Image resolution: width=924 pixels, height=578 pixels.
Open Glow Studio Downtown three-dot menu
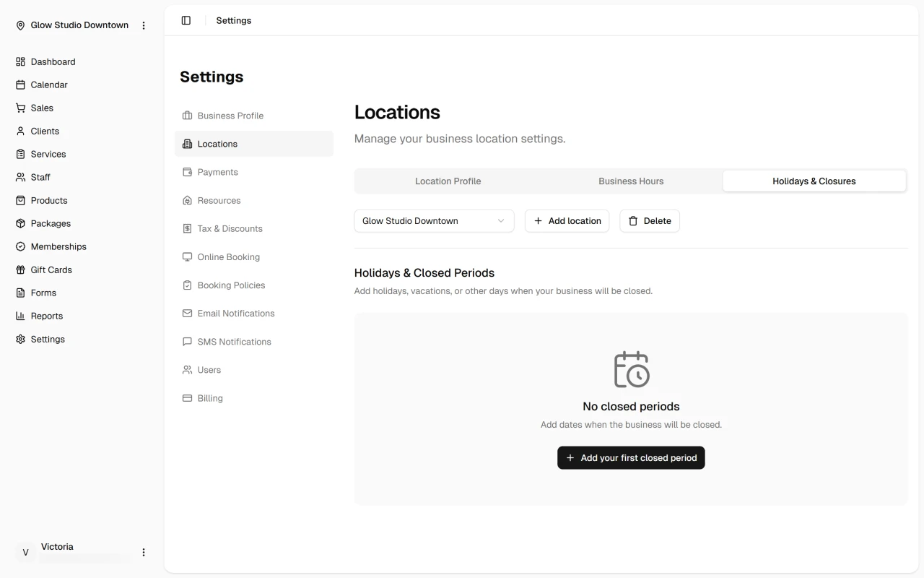click(x=144, y=25)
